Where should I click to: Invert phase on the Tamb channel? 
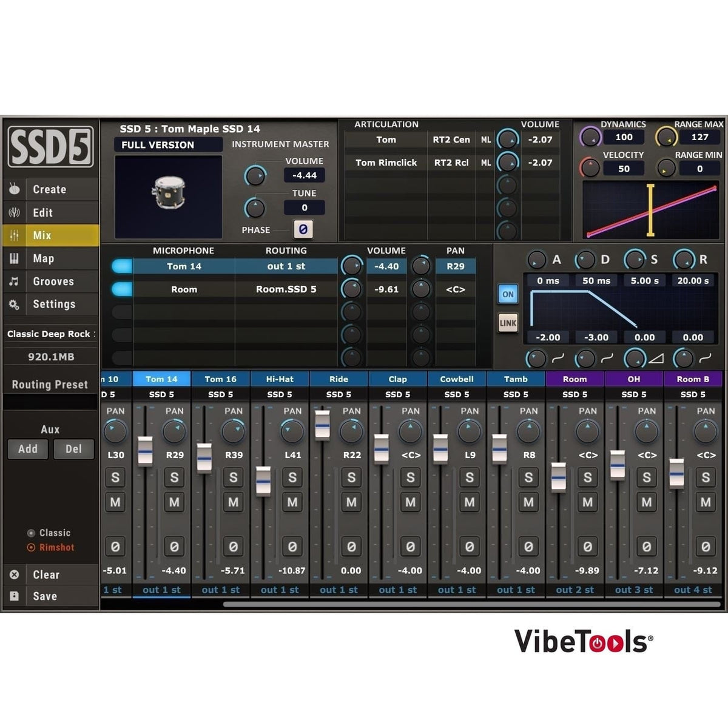(528, 547)
